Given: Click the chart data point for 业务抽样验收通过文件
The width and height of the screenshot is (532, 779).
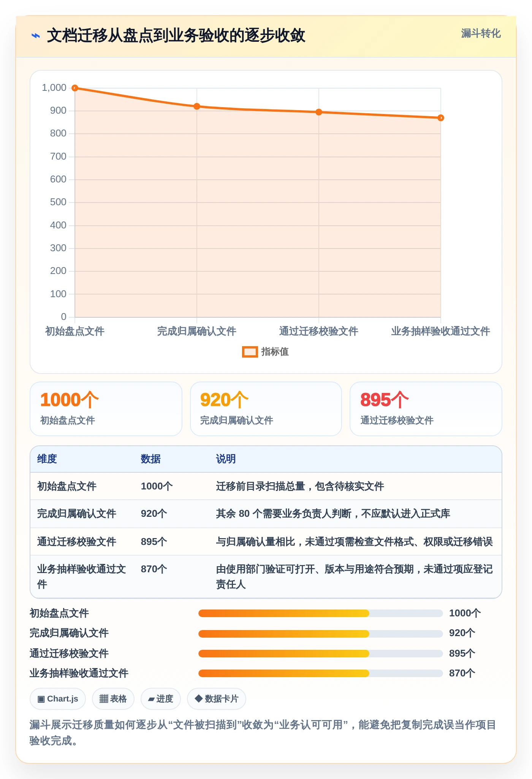Looking at the screenshot, I should click(x=441, y=118).
